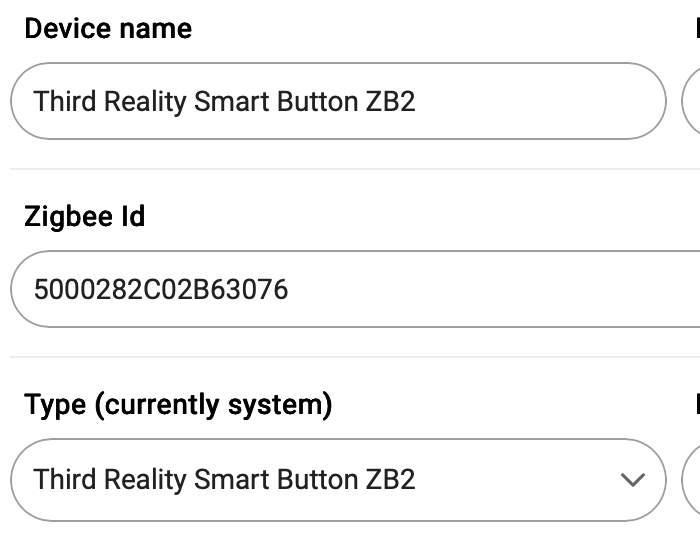Open the Type (currently system) dropdown

point(338,480)
